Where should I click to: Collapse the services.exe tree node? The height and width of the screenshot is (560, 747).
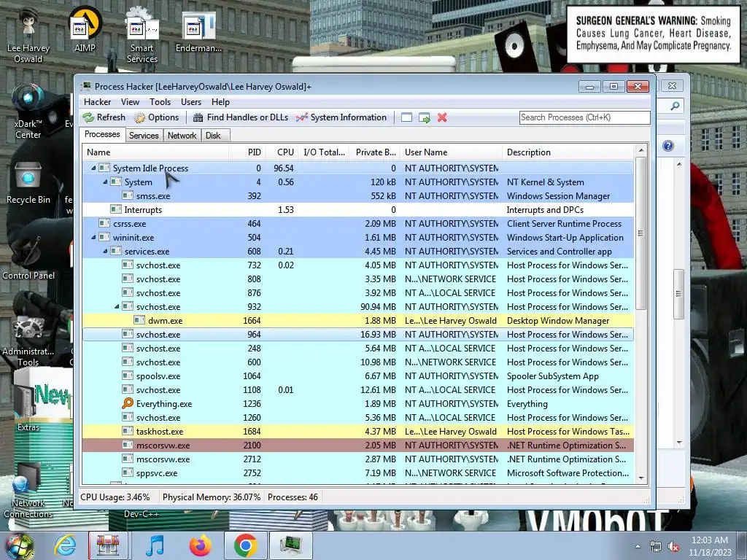(105, 251)
